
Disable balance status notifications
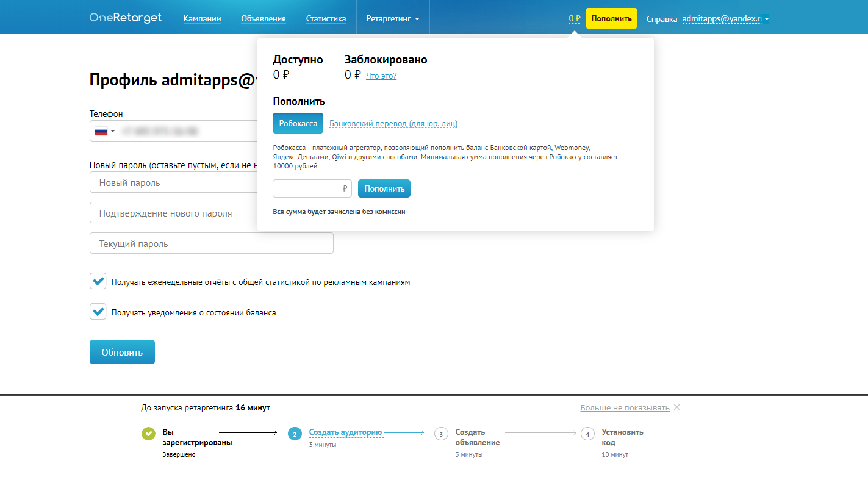[x=98, y=311]
